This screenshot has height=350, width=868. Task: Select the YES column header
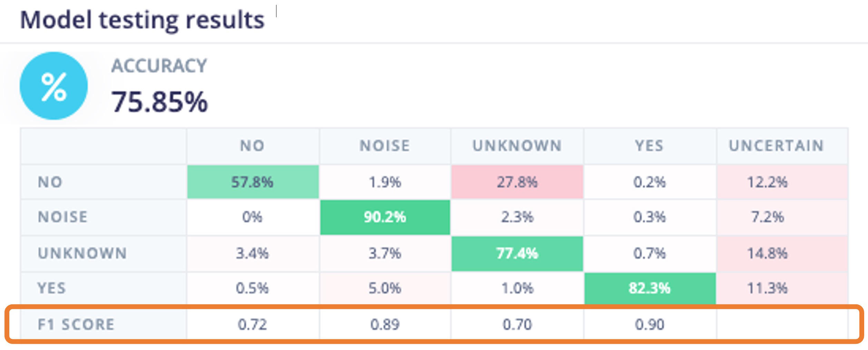point(649,146)
